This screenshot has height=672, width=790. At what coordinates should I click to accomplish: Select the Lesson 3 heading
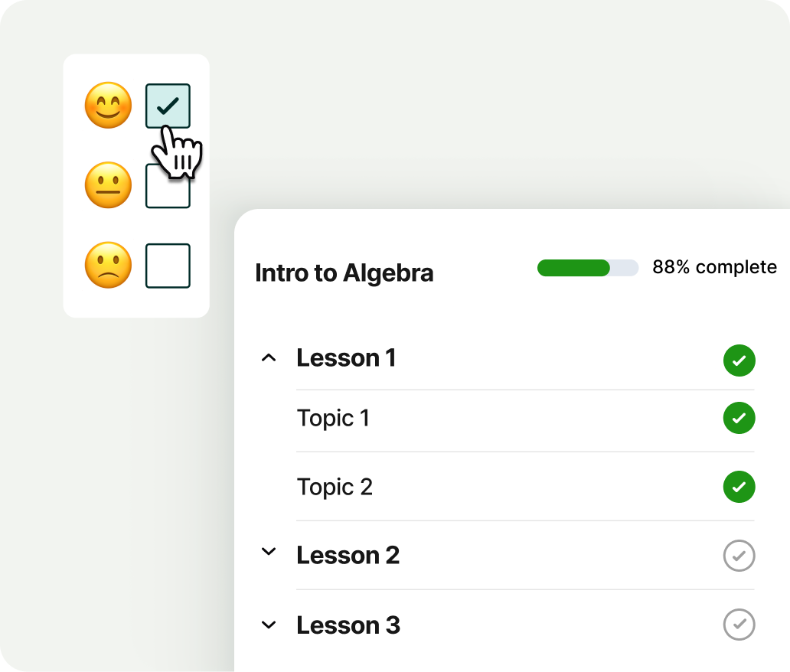pyautogui.click(x=348, y=625)
